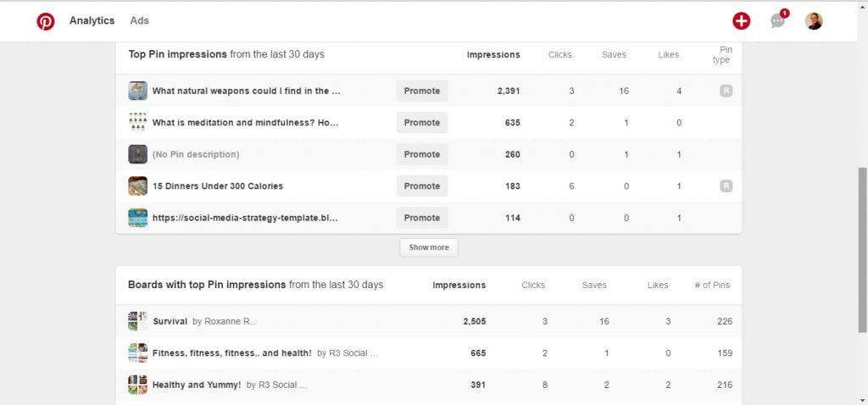This screenshot has width=868, height=405.
Task: Click the vertical page scrollbar thumb
Action: 862,250
